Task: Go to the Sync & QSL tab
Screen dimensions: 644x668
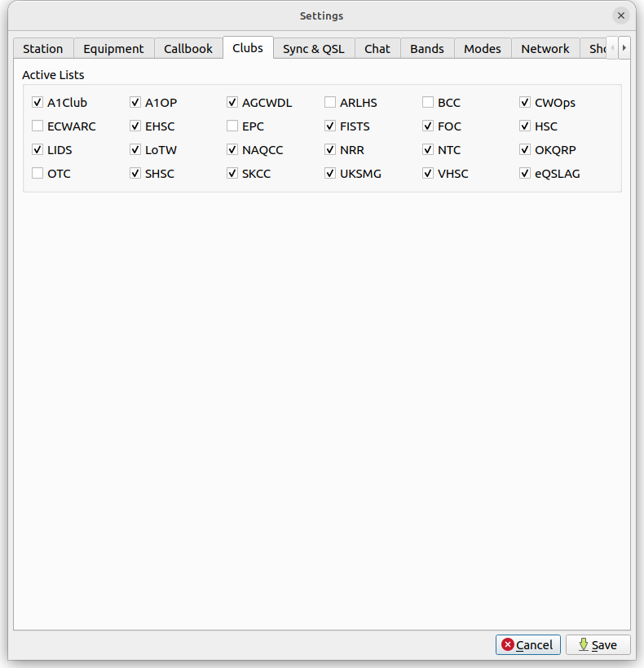Action: (314, 49)
